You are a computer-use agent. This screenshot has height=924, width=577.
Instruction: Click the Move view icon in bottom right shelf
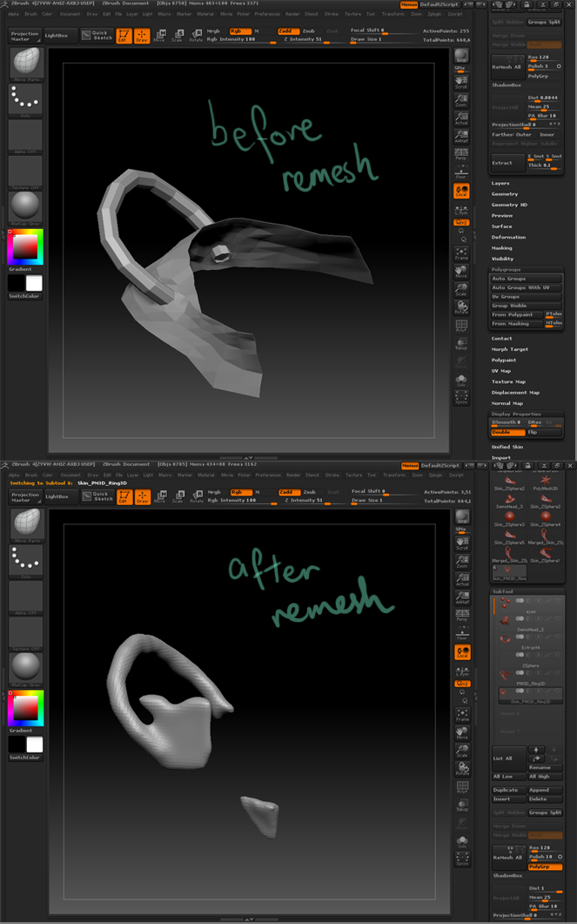point(461,733)
